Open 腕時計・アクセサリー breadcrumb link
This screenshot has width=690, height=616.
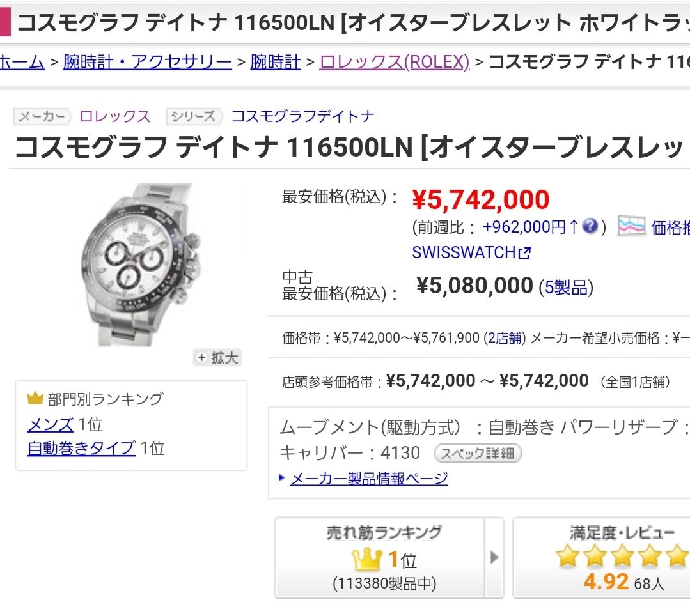[x=148, y=62]
